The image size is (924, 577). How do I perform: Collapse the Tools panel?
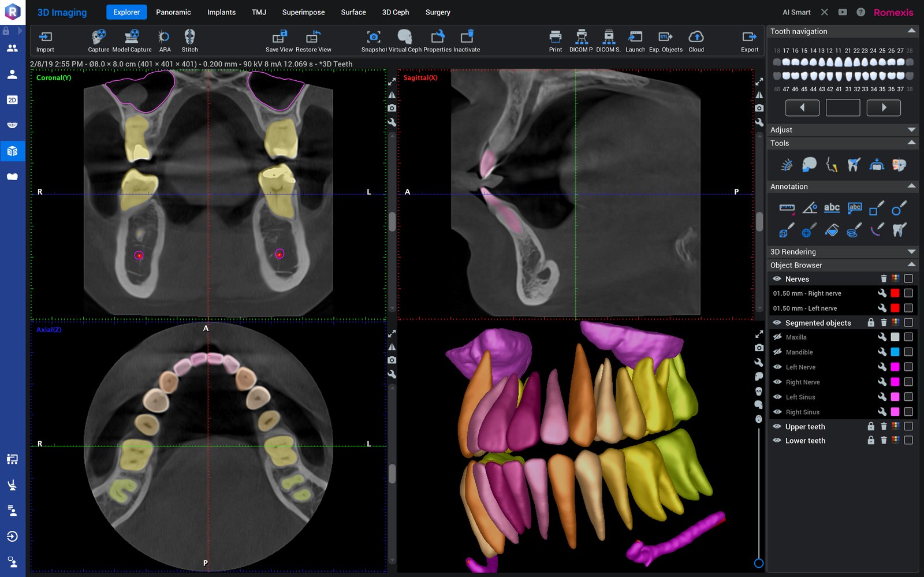(911, 143)
